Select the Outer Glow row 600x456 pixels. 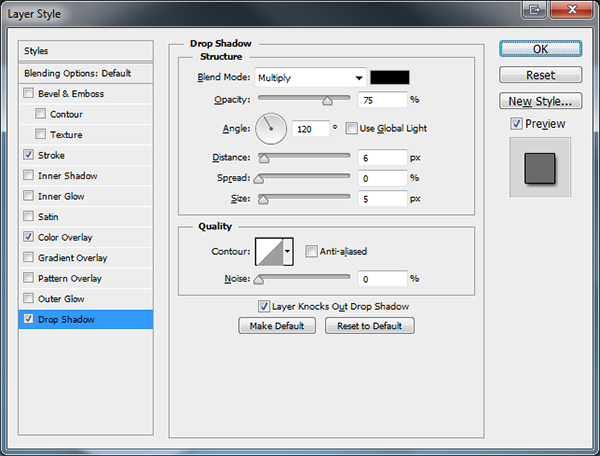click(86, 298)
